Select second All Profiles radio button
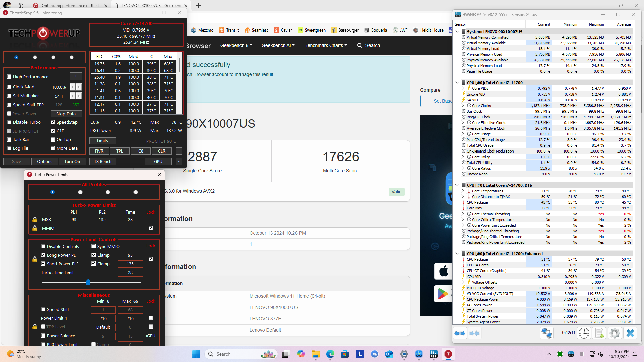The width and height of the screenshot is (644, 362). [x=80, y=192]
